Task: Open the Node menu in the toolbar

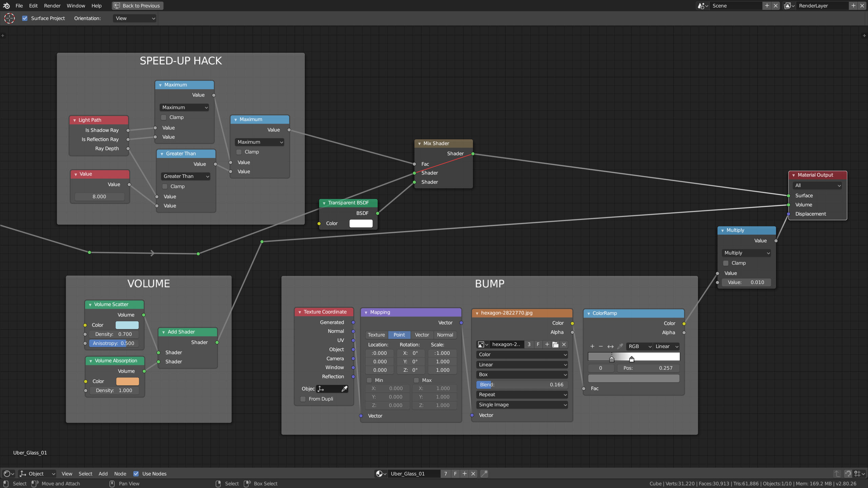Action: [x=119, y=473]
